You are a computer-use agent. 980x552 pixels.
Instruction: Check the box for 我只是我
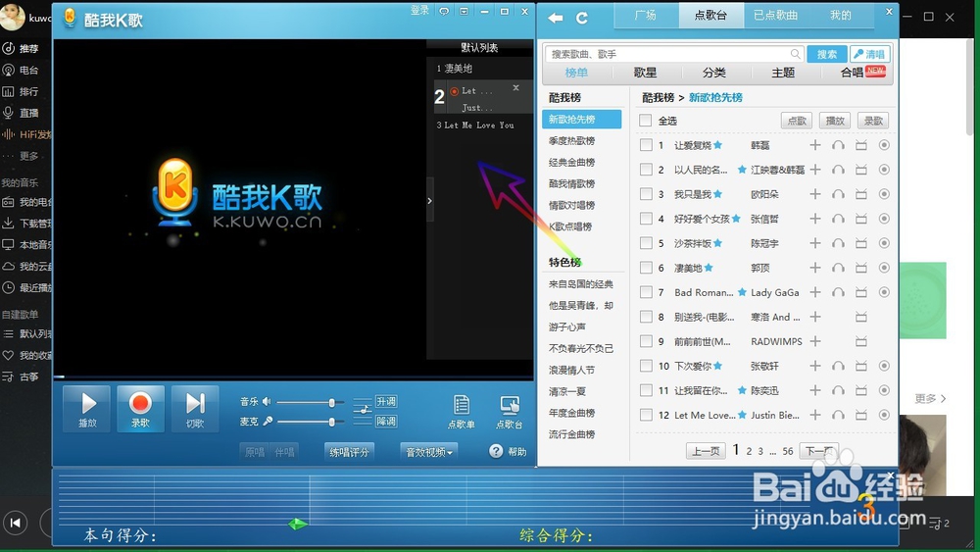pyautogui.click(x=646, y=194)
